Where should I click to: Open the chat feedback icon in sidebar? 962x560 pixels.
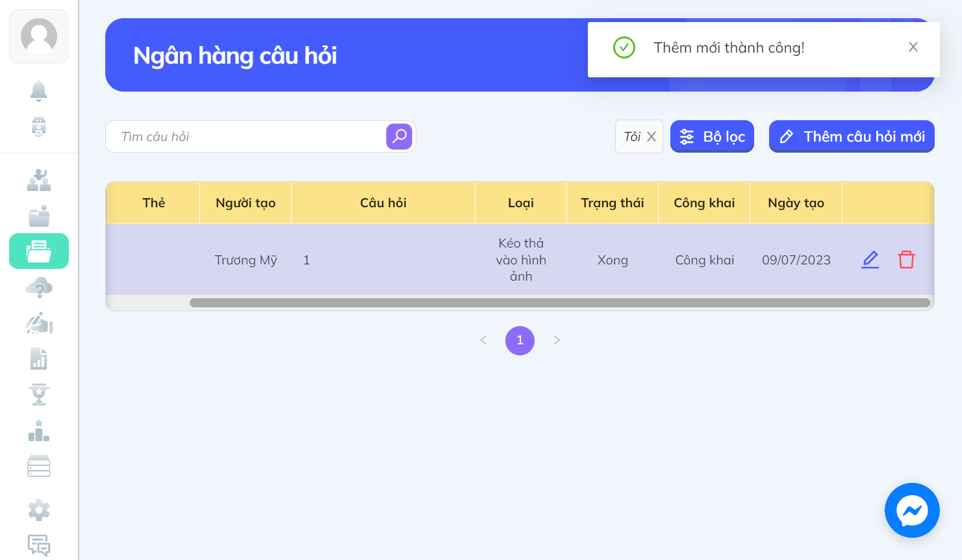click(x=39, y=546)
